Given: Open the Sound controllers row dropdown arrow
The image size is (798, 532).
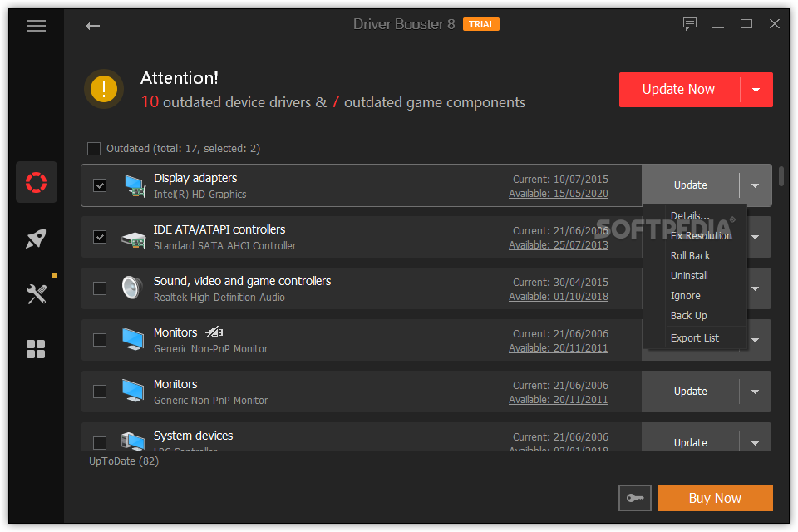Looking at the screenshot, I should pyautogui.click(x=756, y=288).
